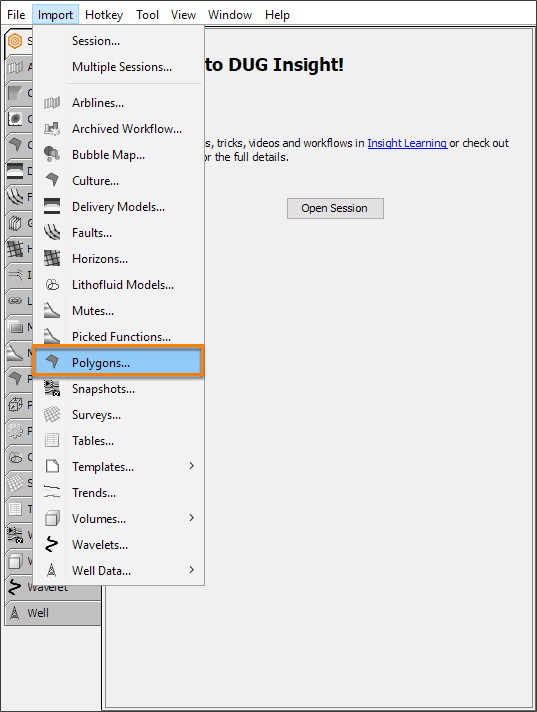
Task: Click the Horizons grid icon in menu
Action: click(52, 258)
